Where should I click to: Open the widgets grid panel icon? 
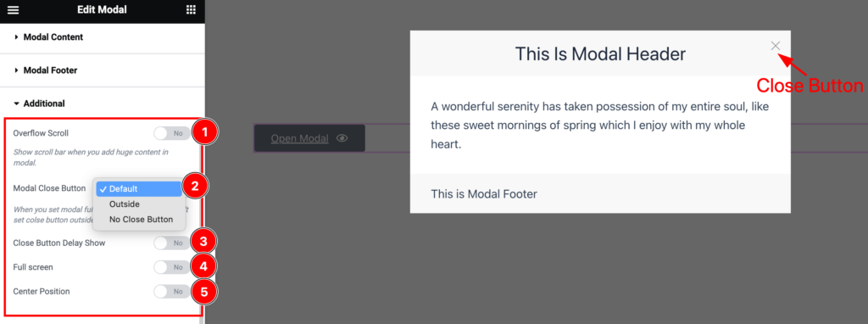pyautogui.click(x=191, y=9)
